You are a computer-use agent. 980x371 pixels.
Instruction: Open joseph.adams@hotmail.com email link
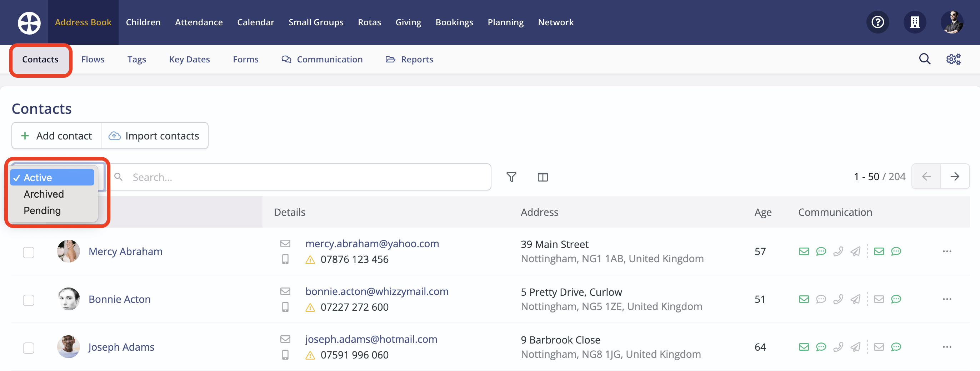click(x=371, y=339)
